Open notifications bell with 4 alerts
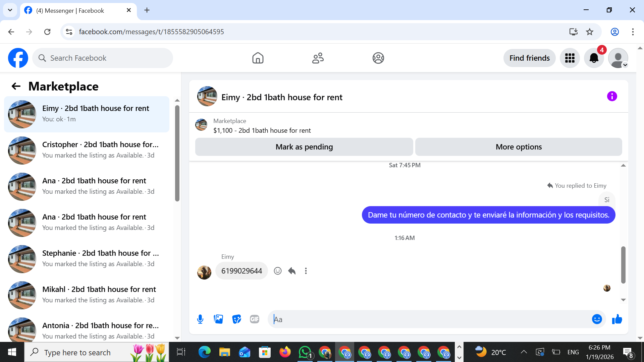Screen dimensions: 644x362 pyautogui.click(x=594, y=58)
